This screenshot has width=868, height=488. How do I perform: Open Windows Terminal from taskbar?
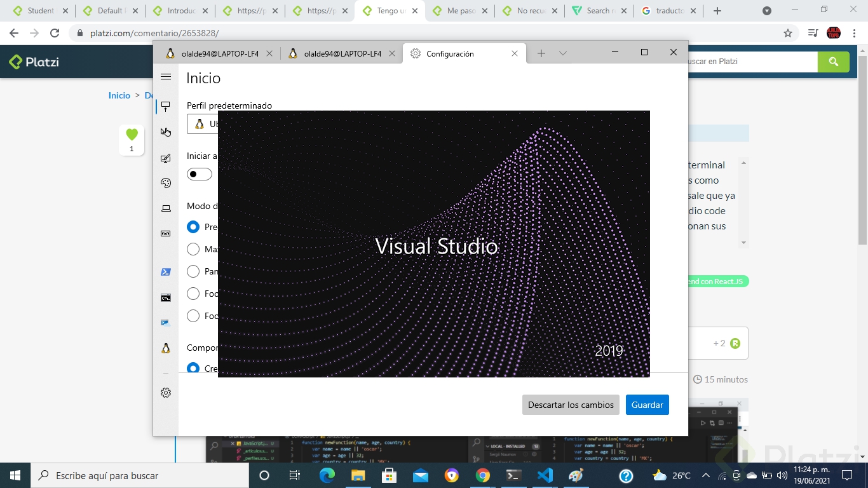click(513, 475)
